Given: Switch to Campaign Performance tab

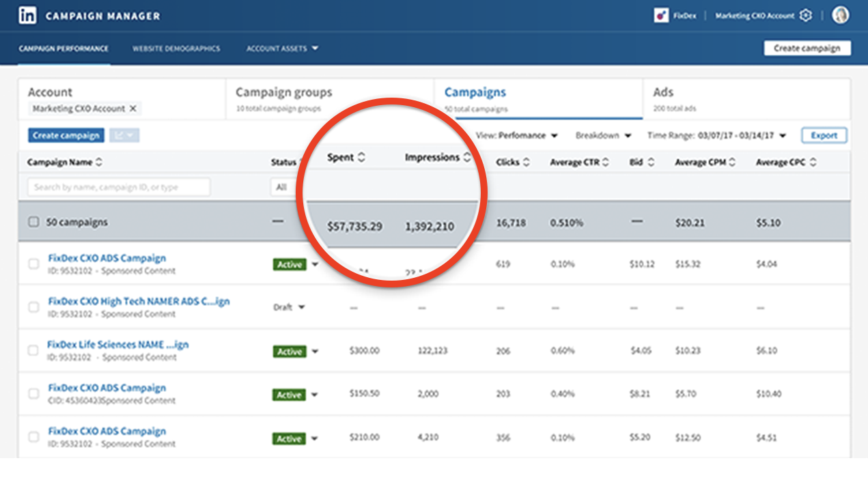Looking at the screenshot, I should click(64, 48).
